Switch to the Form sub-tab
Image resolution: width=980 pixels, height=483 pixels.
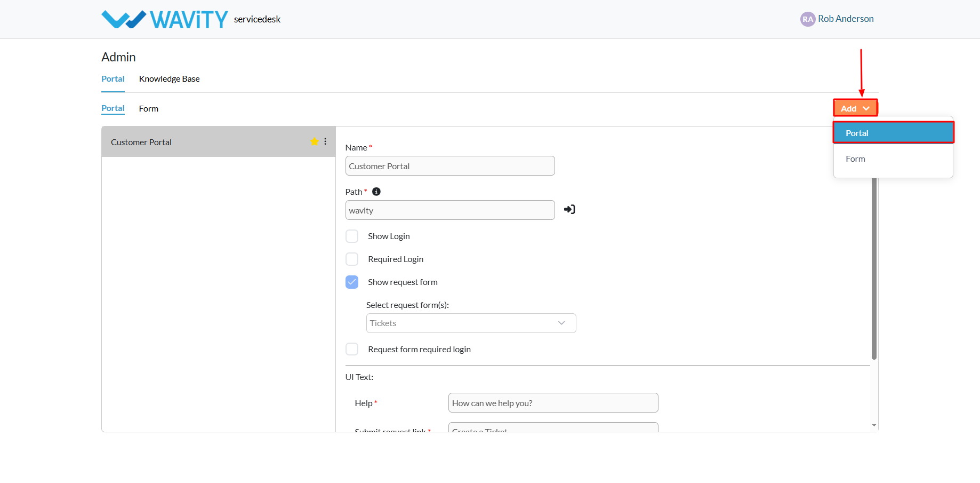coord(149,108)
